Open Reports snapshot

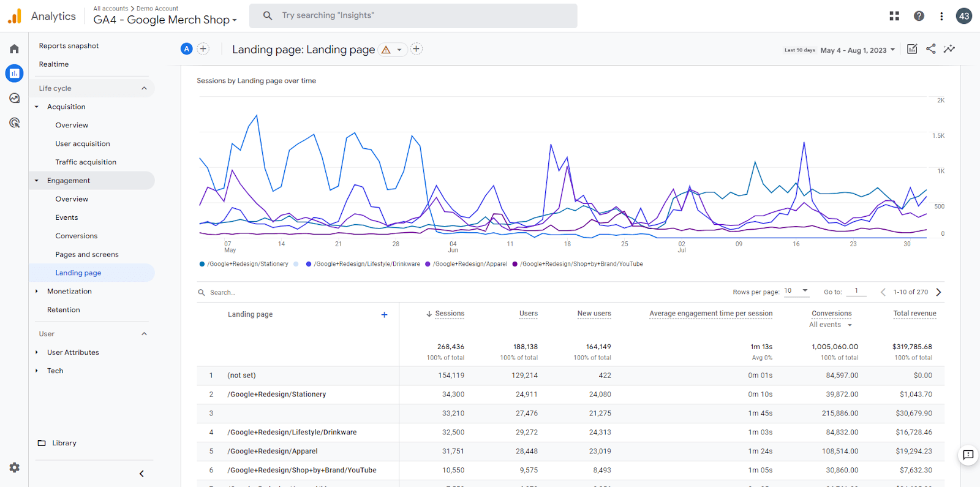69,46
